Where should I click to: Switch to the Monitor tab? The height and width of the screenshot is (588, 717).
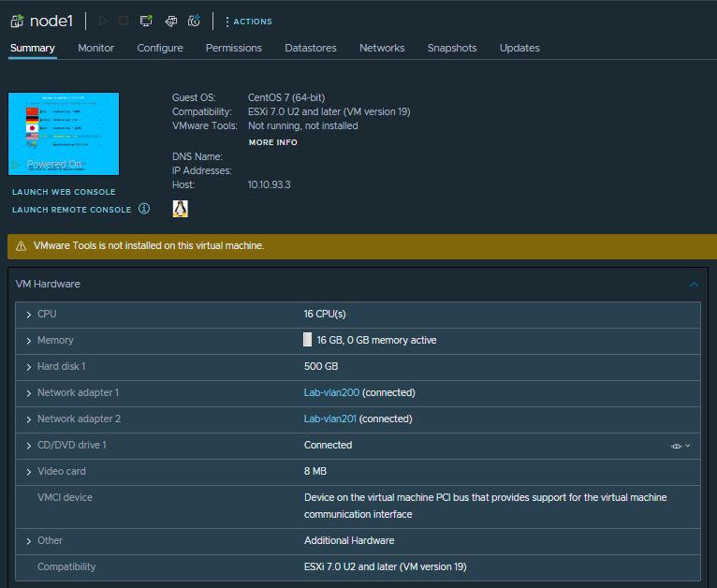click(x=95, y=48)
